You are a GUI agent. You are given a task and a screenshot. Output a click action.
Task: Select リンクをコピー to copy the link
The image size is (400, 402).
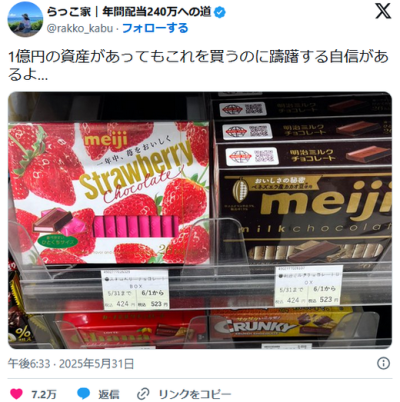tap(195, 394)
